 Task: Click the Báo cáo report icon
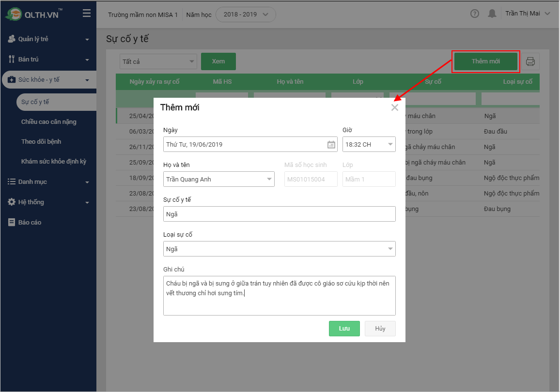pyautogui.click(x=12, y=222)
